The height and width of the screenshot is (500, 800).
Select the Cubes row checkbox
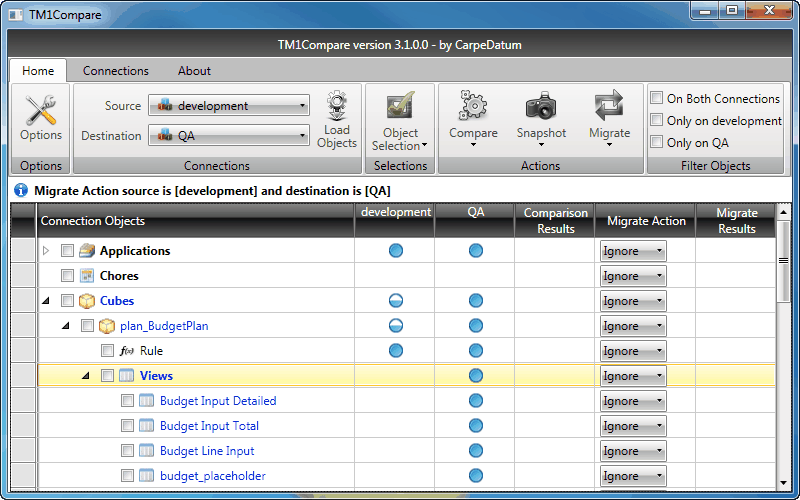point(67,301)
